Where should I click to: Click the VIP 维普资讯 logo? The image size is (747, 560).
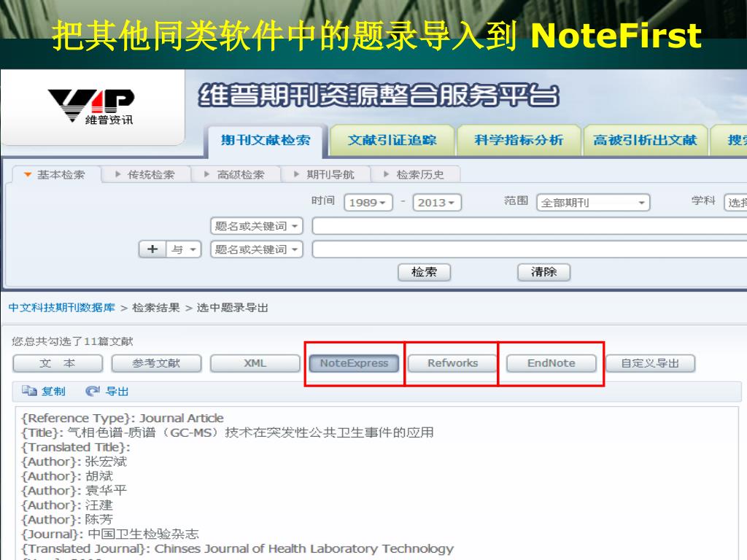point(91,106)
